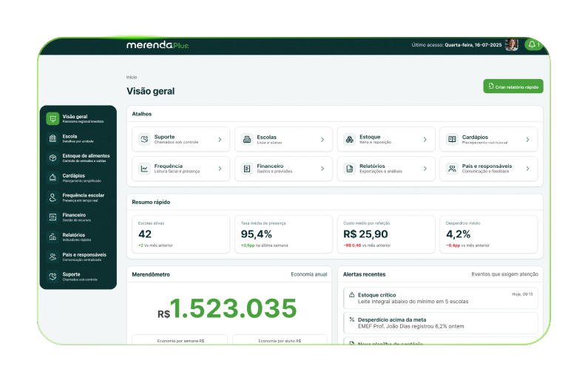This screenshot has width=588, height=383.
Task: Open the Financeiro shortcut card
Action: tap(284, 169)
